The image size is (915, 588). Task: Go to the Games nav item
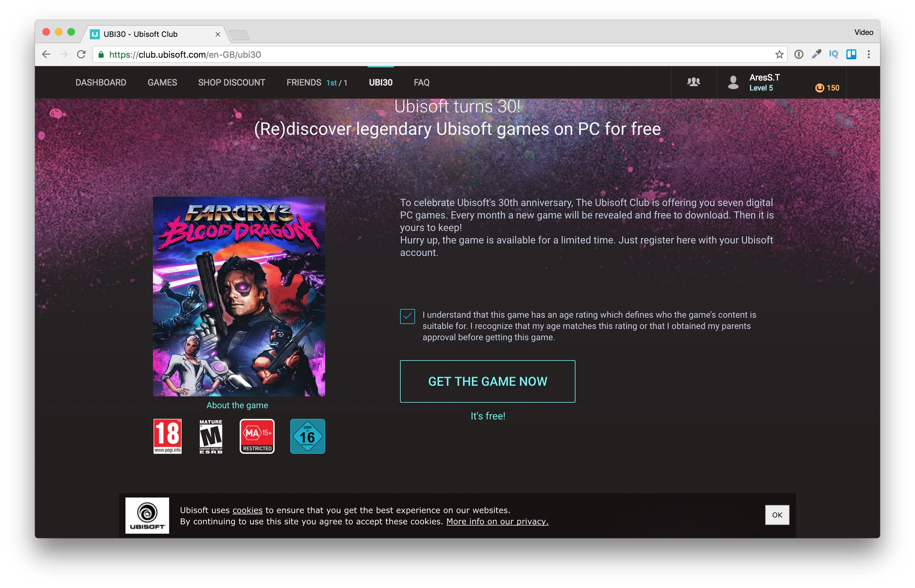162,83
